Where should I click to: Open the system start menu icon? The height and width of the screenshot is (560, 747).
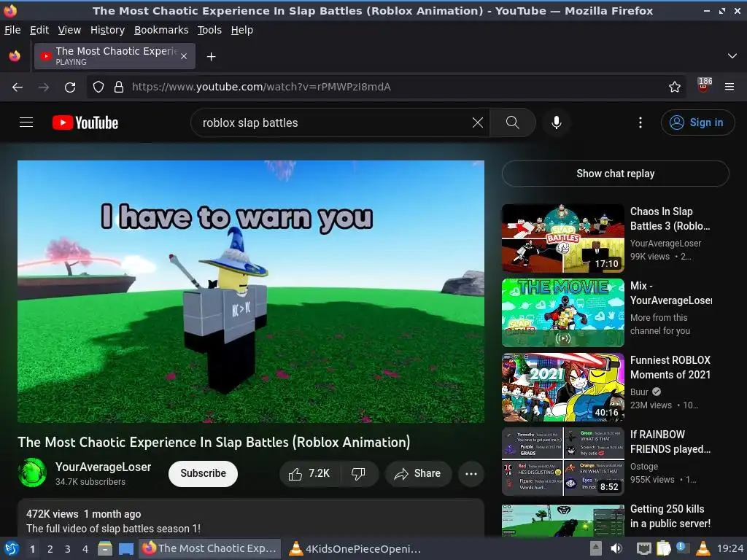[x=12, y=548]
